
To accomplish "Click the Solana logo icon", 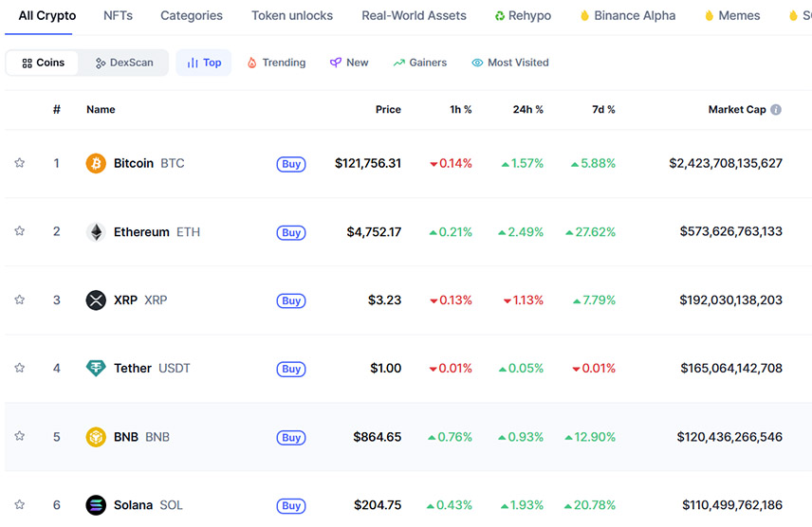I will (96, 505).
